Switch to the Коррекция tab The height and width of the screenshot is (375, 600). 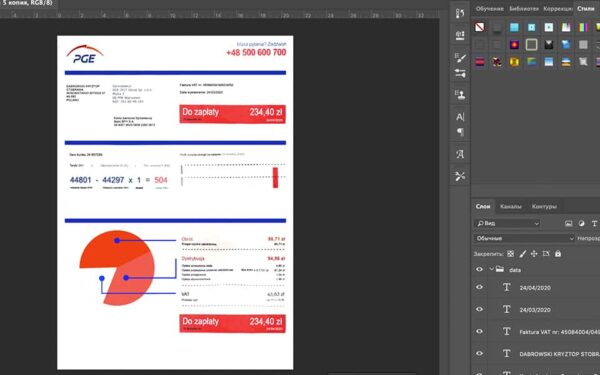[x=558, y=8]
